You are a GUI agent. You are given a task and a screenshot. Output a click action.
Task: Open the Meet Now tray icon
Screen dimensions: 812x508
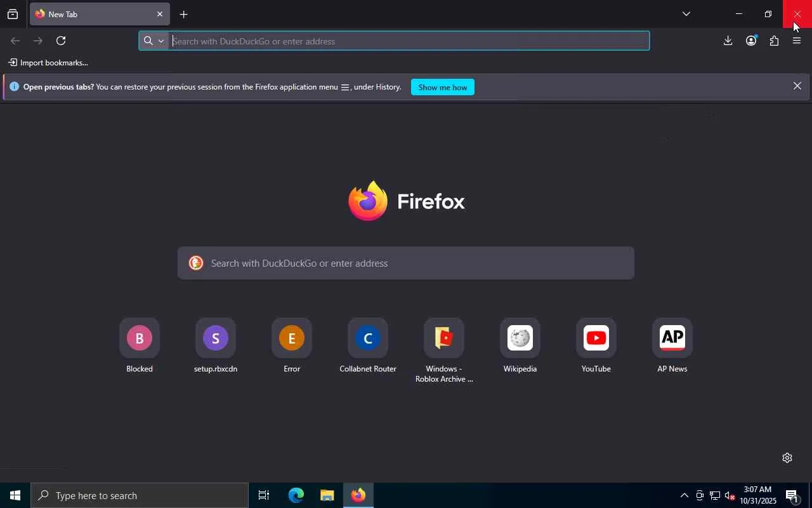point(699,495)
